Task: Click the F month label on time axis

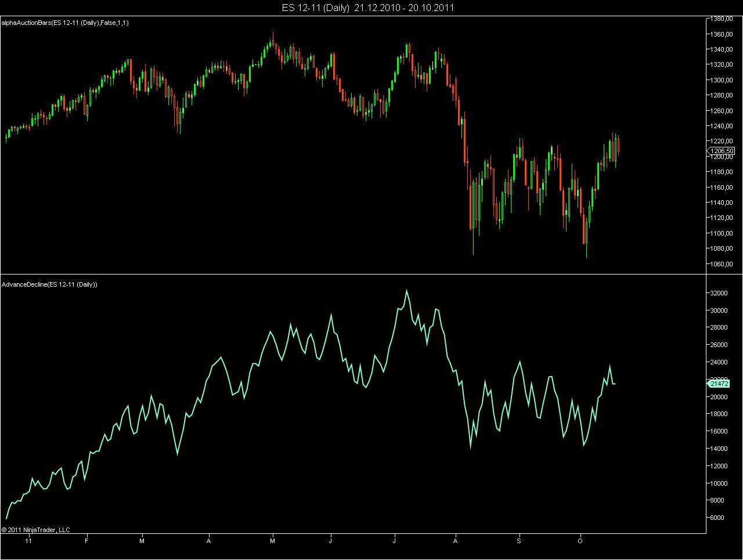Action: pos(86,541)
